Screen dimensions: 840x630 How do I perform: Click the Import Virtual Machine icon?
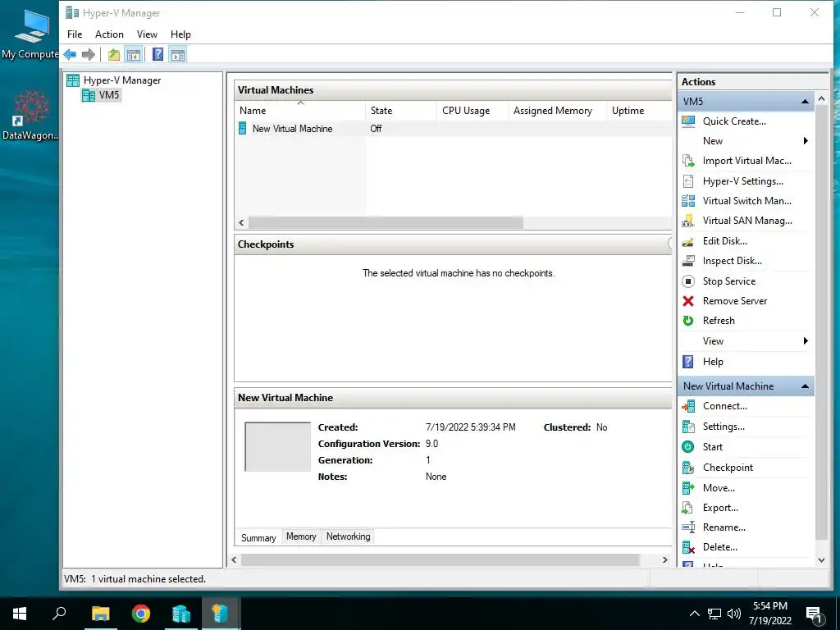[x=688, y=161]
